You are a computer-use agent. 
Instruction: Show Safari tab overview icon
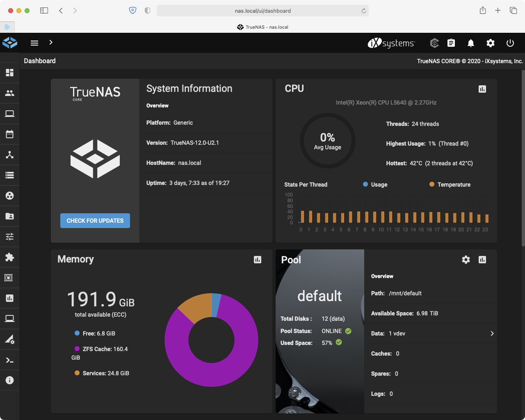tap(513, 11)
